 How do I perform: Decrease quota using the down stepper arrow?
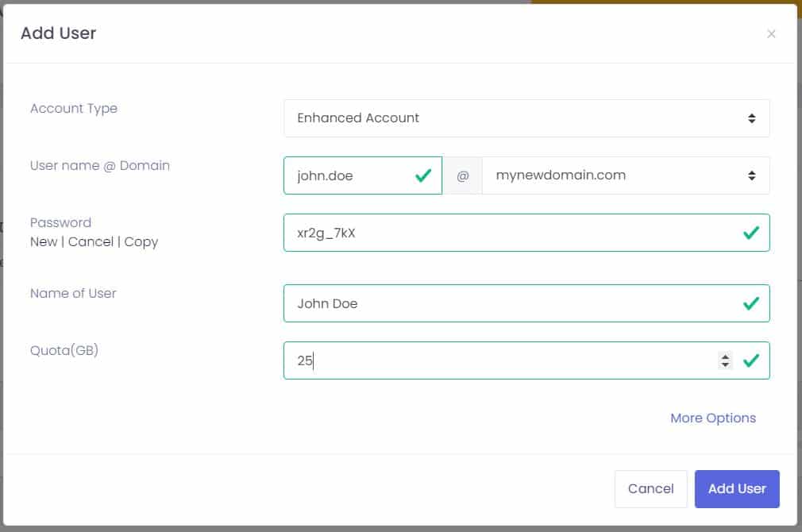(x=725, y=365)
